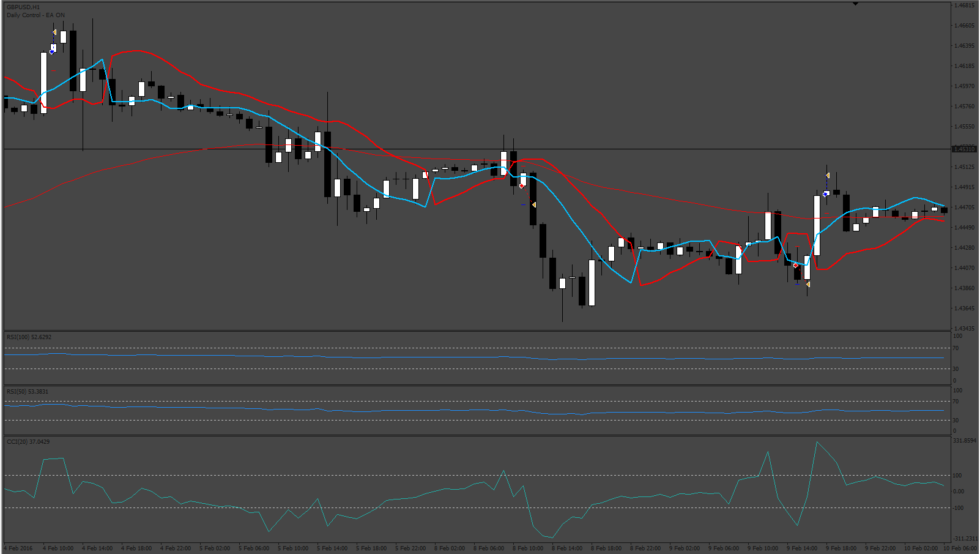Click the 9 Feb 14:00 time label
Image resolution: width=980 pixels, height=554 pixels.
[802, 548]
